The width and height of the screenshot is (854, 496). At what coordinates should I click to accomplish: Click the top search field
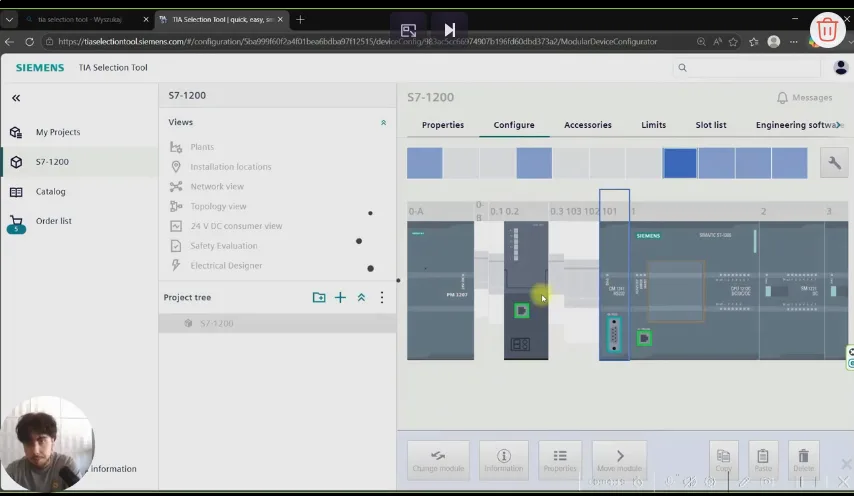[746, 68]
